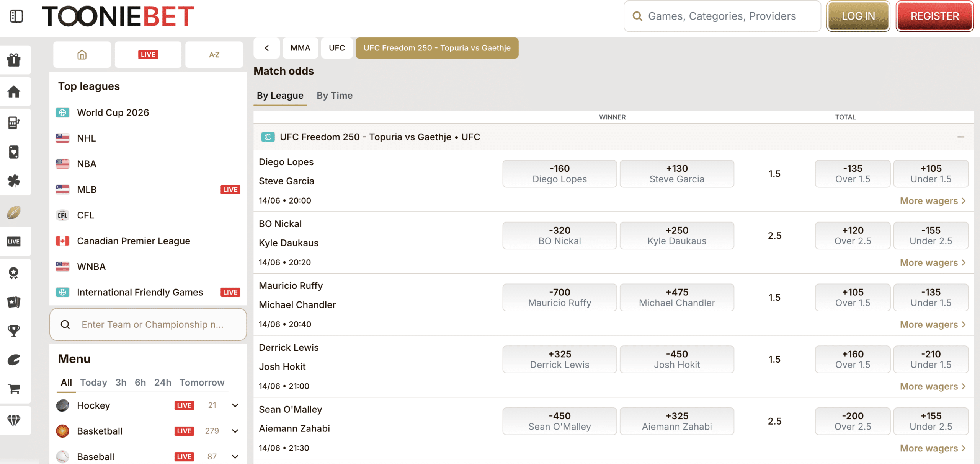This screenshot has width=980, height=464.
Task: Open the A-Z sports tab
Action: [214, 55]
